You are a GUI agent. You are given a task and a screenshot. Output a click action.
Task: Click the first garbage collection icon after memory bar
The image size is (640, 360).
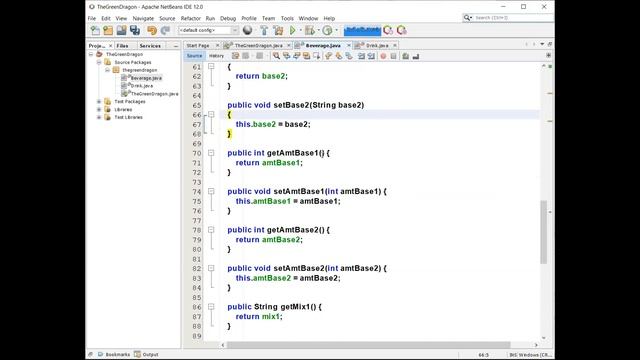point(388,30)
